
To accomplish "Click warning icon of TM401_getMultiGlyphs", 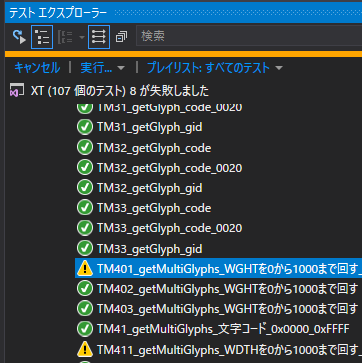I will click(x=85, y=268).
